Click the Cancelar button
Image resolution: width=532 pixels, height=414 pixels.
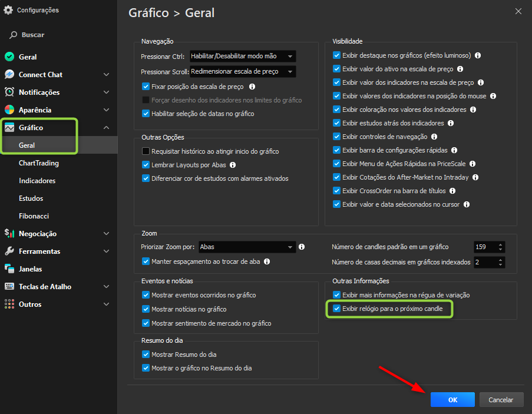[501, 399]
